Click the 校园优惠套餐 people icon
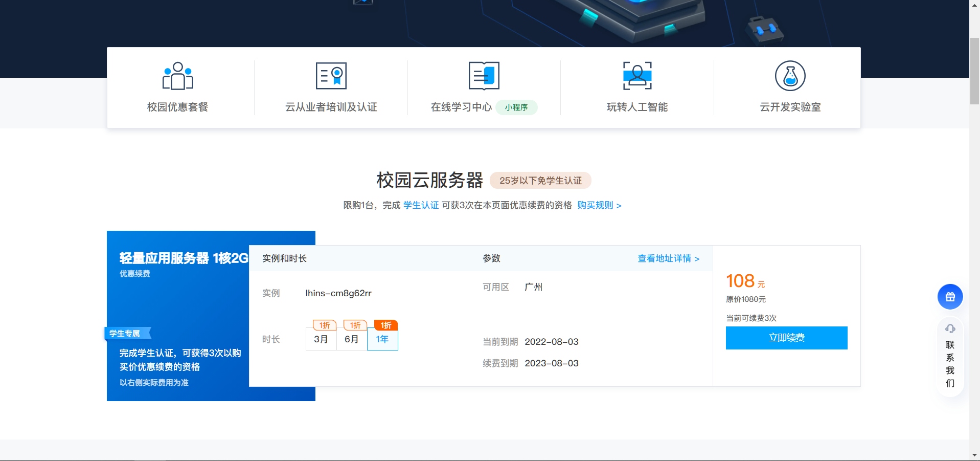 177,76
